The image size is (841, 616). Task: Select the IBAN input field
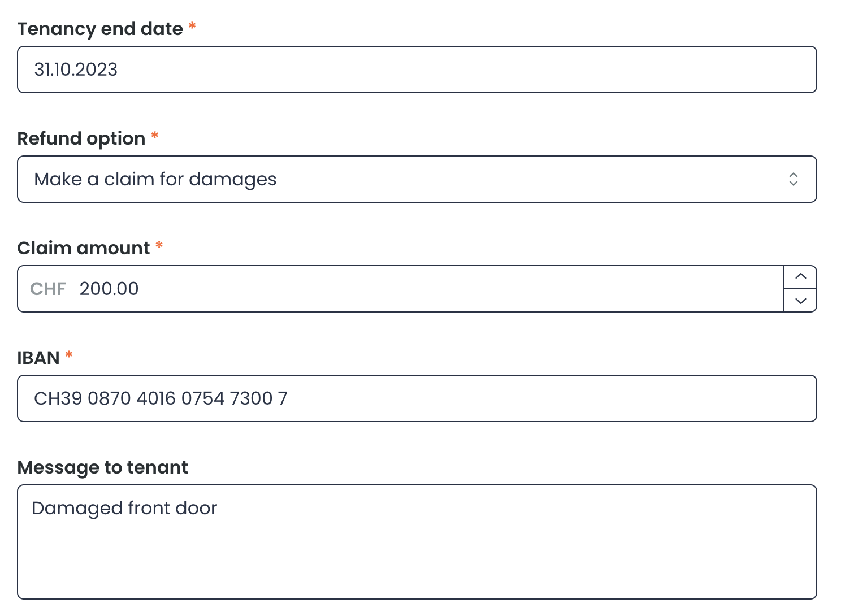click(396, 398)
